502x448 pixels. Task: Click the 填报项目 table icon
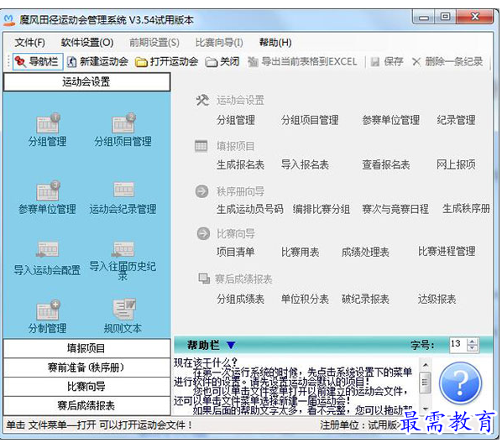coord(201,146)
